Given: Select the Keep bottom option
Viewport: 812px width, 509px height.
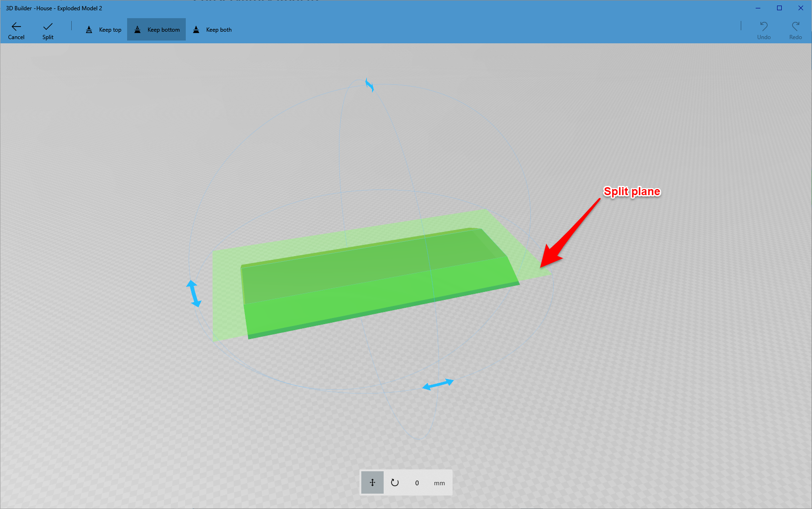Looking at the screenshot, I should point(156,30).
